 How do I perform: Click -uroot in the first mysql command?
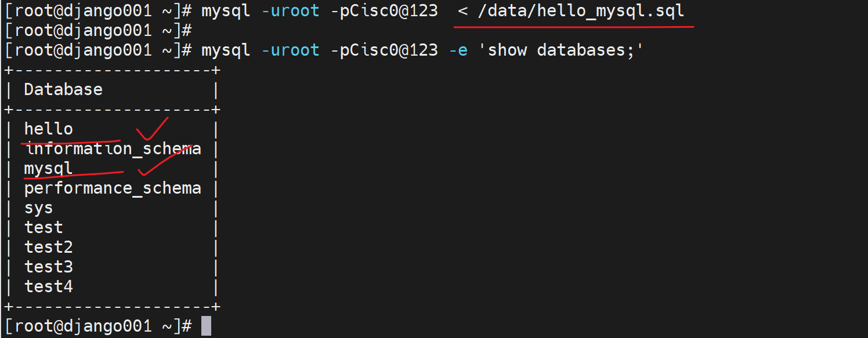[x=290, y=11]
